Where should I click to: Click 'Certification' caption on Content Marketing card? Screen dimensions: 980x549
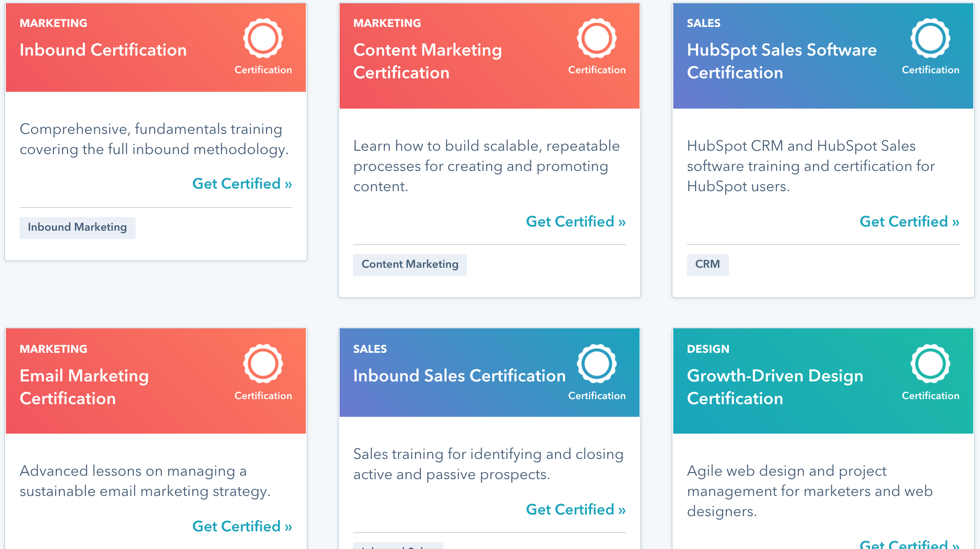pos(597,70)
